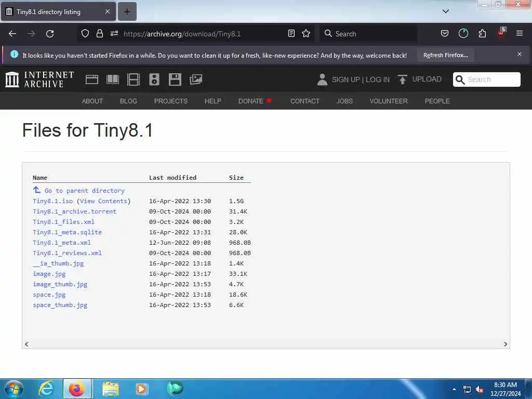Click the UPLOAD link
The height and width of the screenshot is (399, 532).
click(x=427, y=79)
